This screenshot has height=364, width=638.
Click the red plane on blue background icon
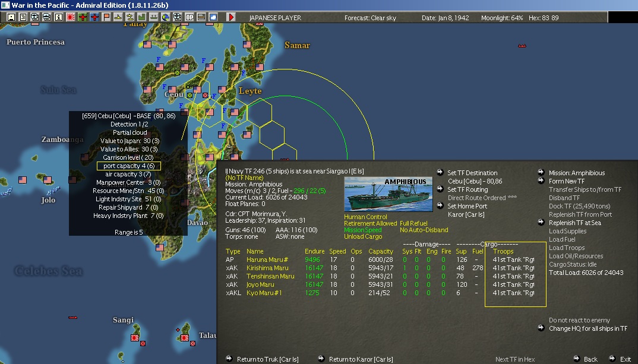(94, 17)
